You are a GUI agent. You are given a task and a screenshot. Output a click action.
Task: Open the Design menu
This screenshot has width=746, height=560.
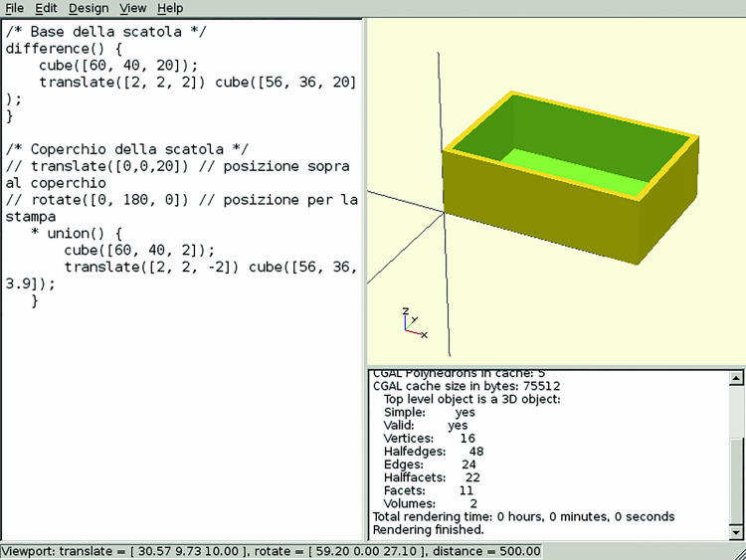[89, 8]
